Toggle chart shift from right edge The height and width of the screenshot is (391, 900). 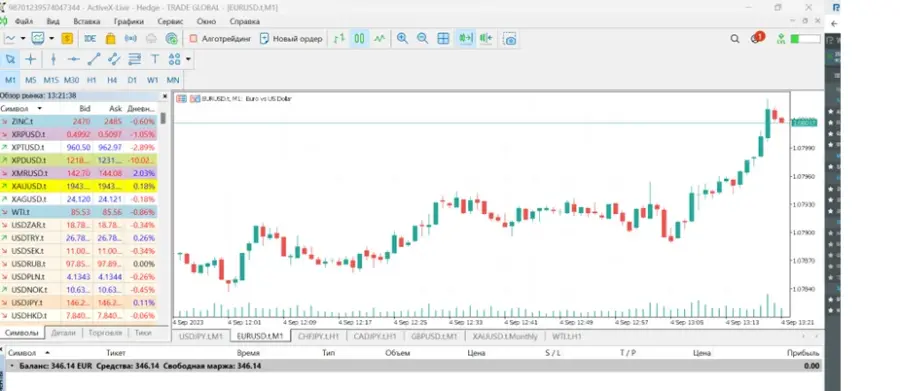click(486, 38)
